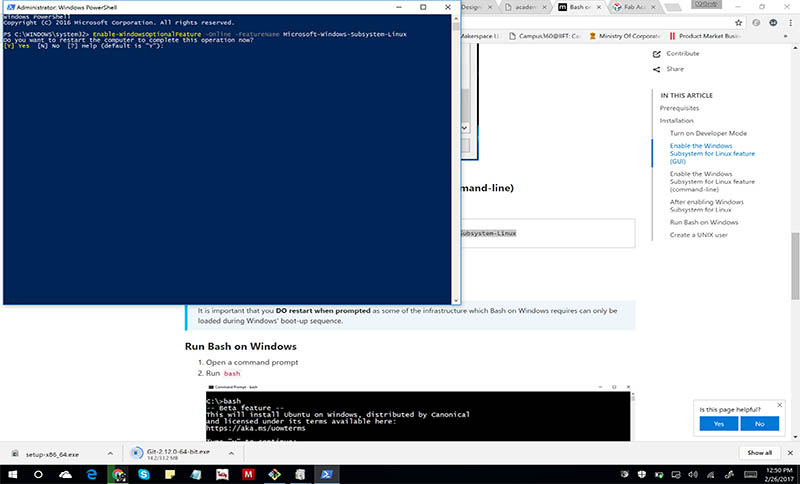Viewport: 800px width, 484px height.
Task: Expand setup-x86_64.exe download options arrow
Action: click(x=110, y=453)
